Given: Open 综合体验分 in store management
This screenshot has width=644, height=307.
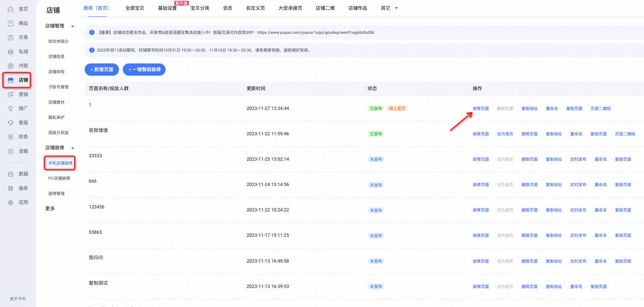Looking at the screenshot, I should 58,41.
